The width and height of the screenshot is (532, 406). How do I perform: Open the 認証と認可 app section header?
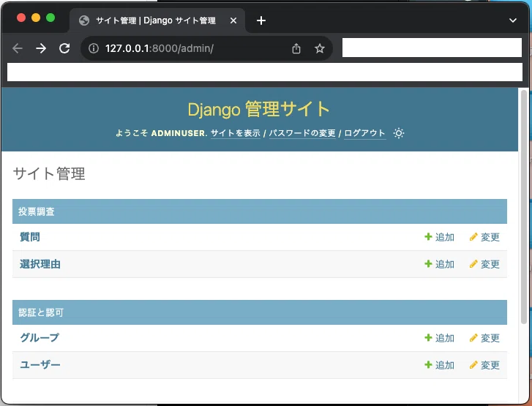[41, 312]
